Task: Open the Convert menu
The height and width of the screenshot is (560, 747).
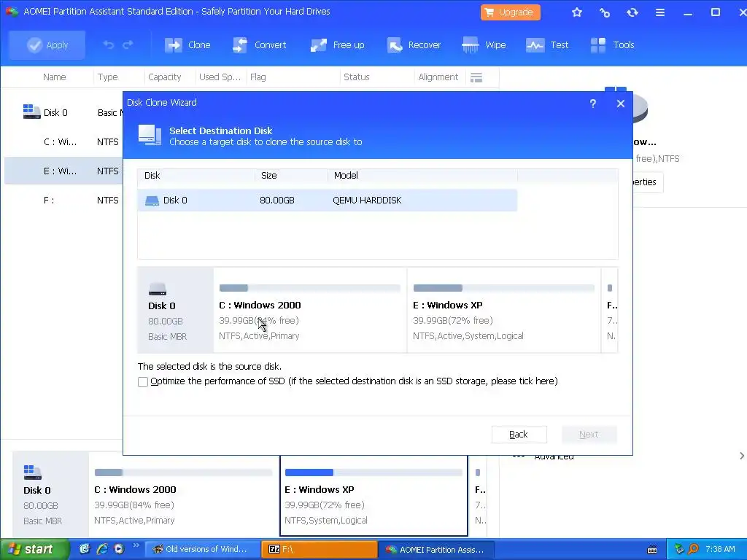Action: pos(259,45)
